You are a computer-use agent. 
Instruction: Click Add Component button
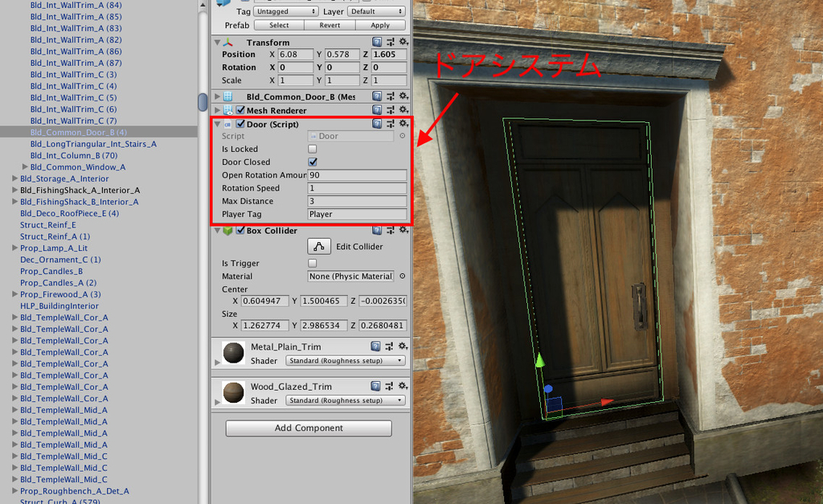click(309, 428)
